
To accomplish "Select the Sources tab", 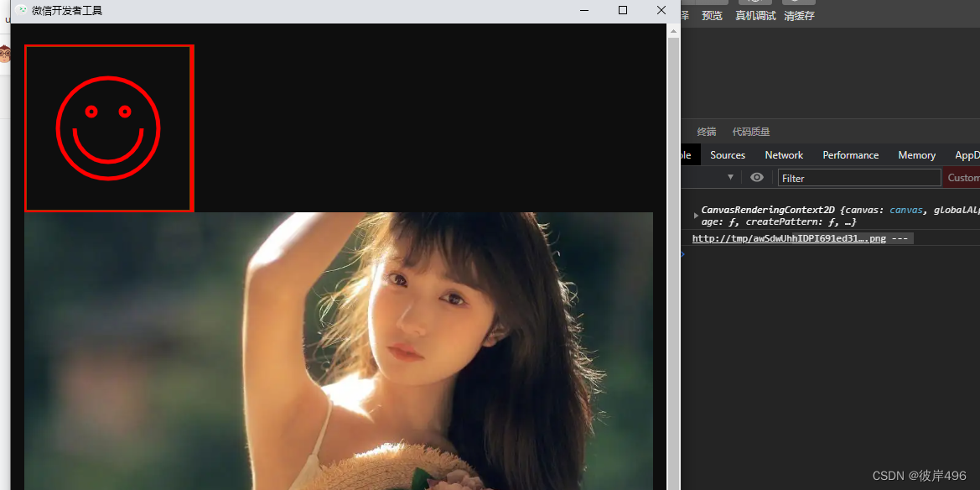I will click(x=727, y=154).
